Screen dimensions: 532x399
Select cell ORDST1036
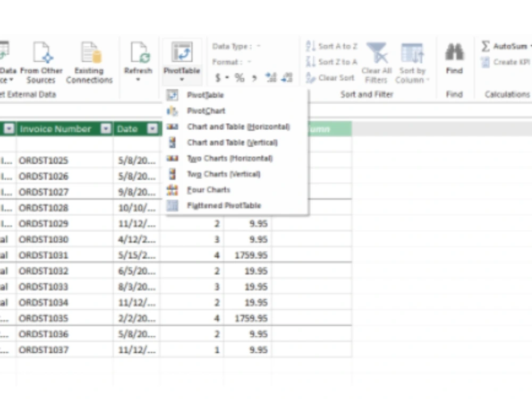click(64, 334)
